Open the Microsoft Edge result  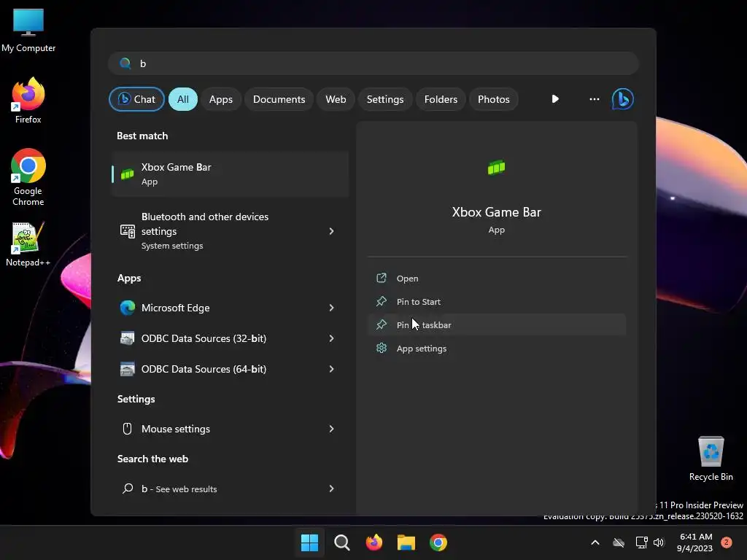point(230,308)
